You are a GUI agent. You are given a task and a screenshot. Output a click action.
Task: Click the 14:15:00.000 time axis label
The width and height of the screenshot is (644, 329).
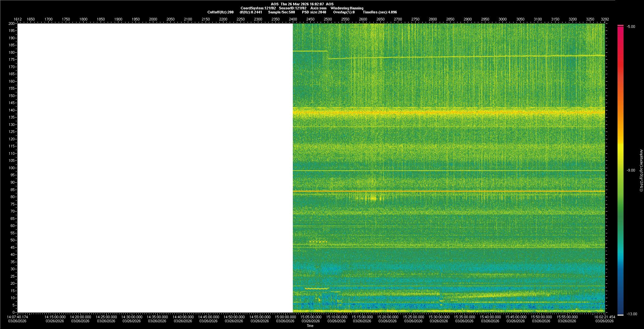tap(55, 317)
